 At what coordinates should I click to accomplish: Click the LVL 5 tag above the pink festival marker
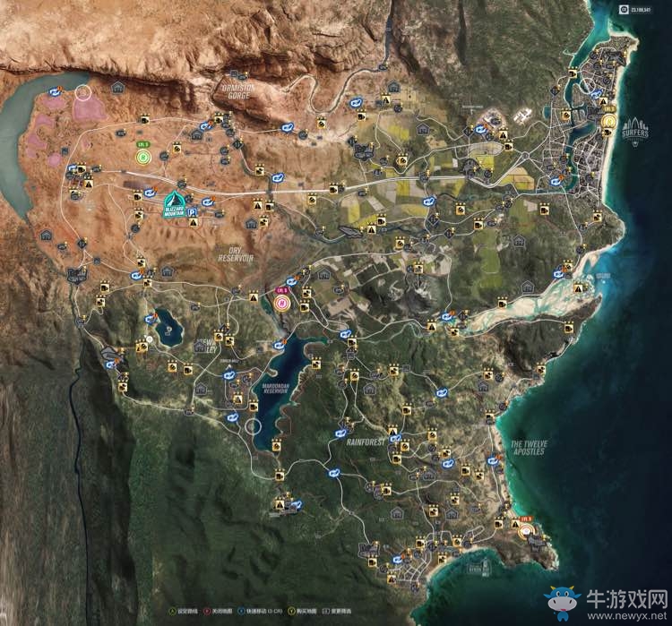[x=281, y=290]
